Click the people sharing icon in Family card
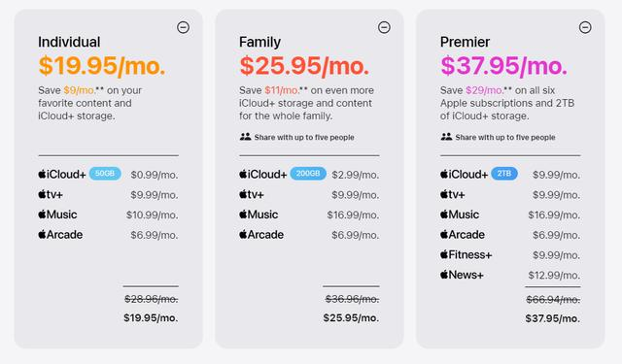This screenshot has height=364, width=622. (246, 137)
